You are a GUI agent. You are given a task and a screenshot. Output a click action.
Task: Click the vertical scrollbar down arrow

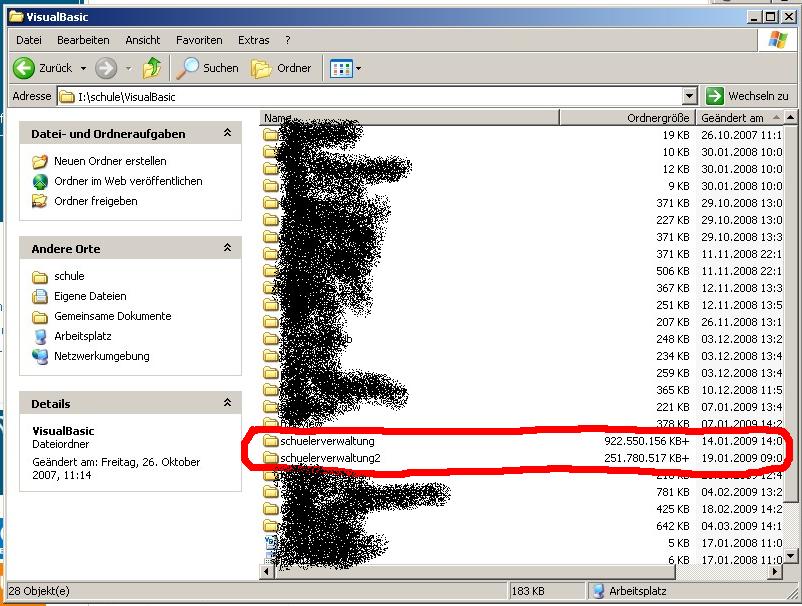click(x=791, y=556)
